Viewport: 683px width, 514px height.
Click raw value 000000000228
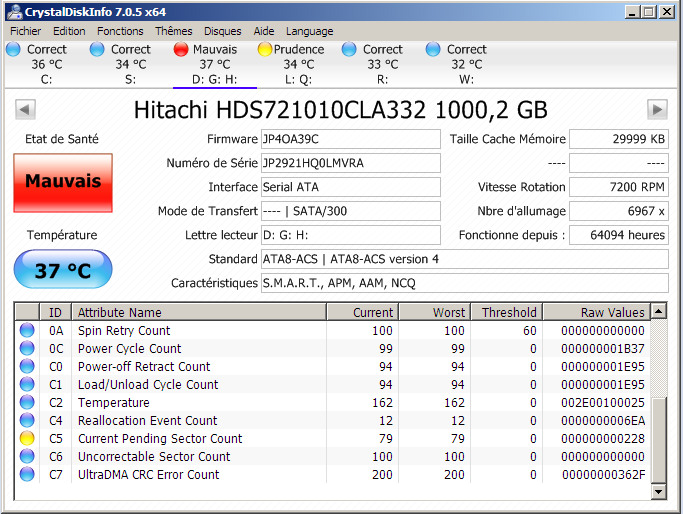pos(603,439)
